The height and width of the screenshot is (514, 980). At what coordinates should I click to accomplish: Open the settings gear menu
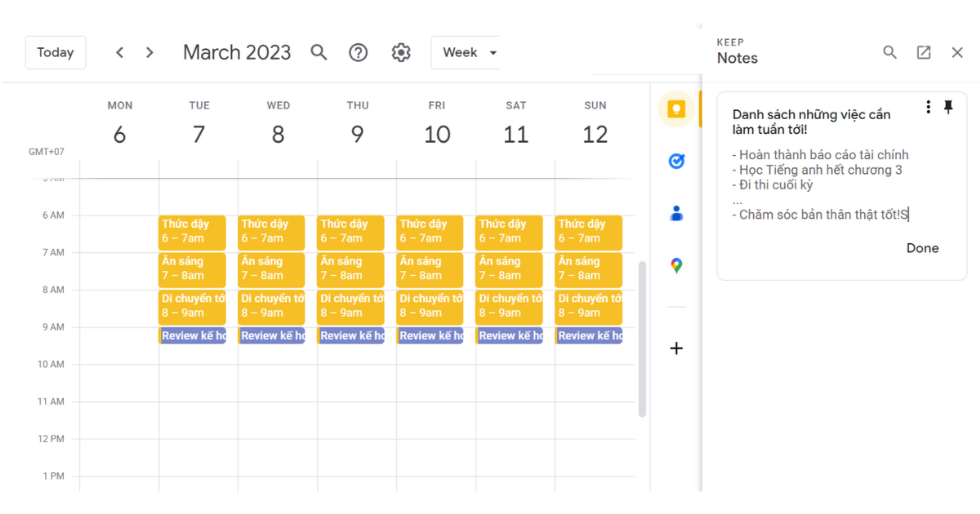pyautogui.click(x=401, y=52)
